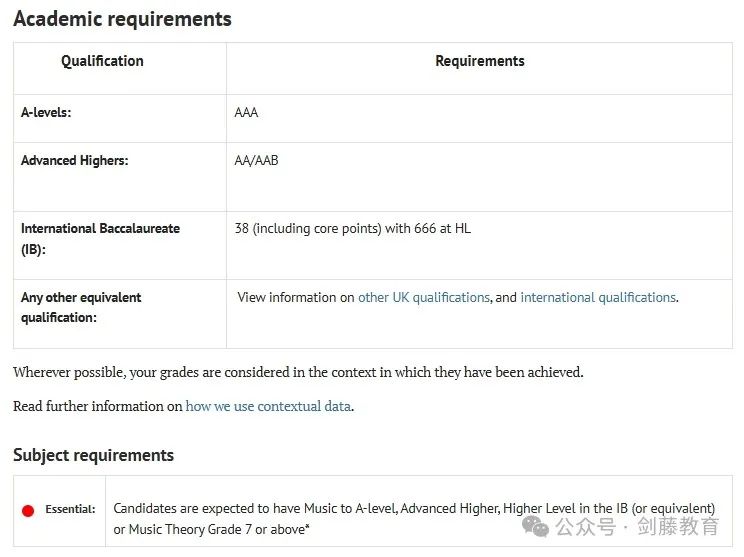Open the other UK qualifications link
This screenshot has height=557, width=744.
[x=424, y=297]
